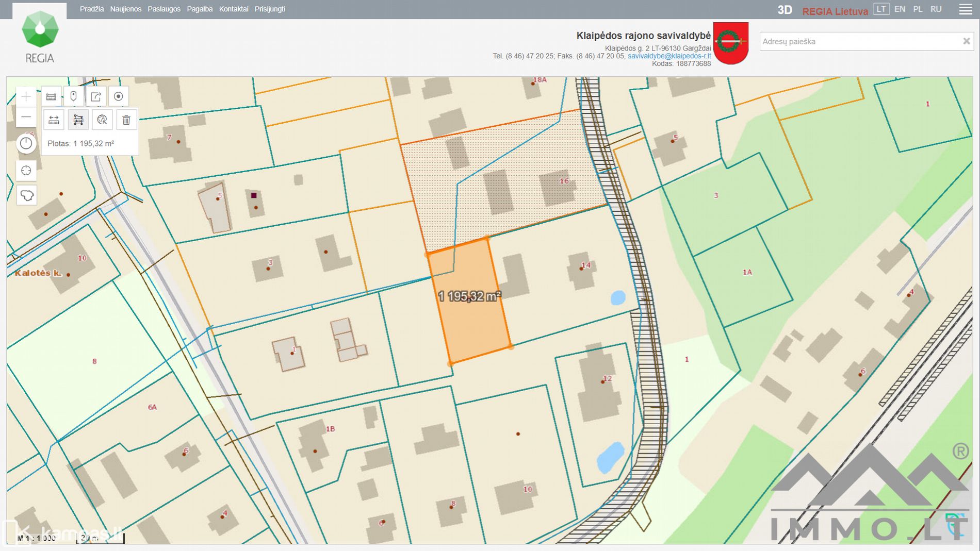
Task: Zoom out of the map
Action: 26,118
